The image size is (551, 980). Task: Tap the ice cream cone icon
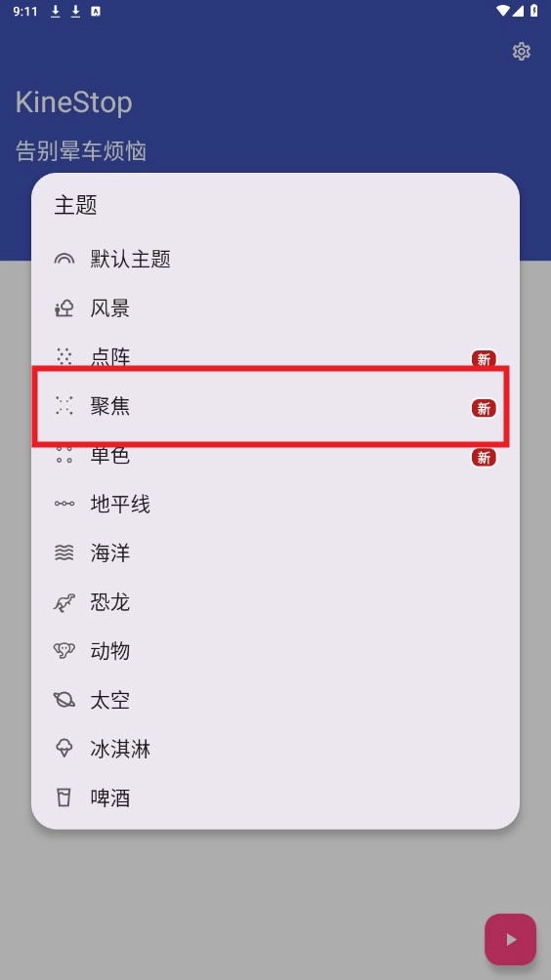click(64, 749)
